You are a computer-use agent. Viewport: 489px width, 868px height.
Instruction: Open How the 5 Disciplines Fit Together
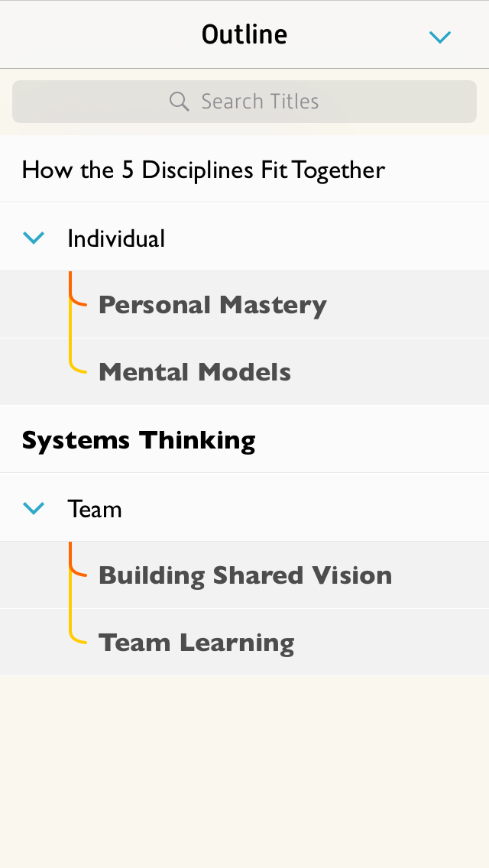tap(203, 170)
